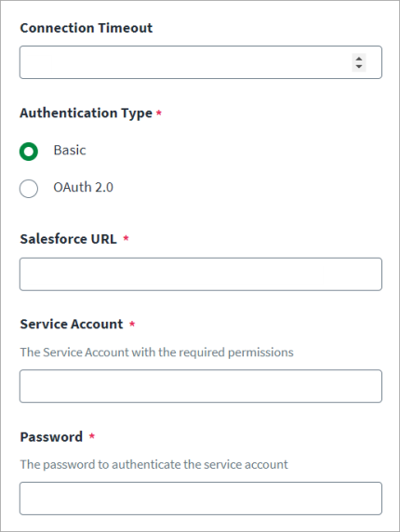Click the Service Account permissions help text

tap(156, 352)
